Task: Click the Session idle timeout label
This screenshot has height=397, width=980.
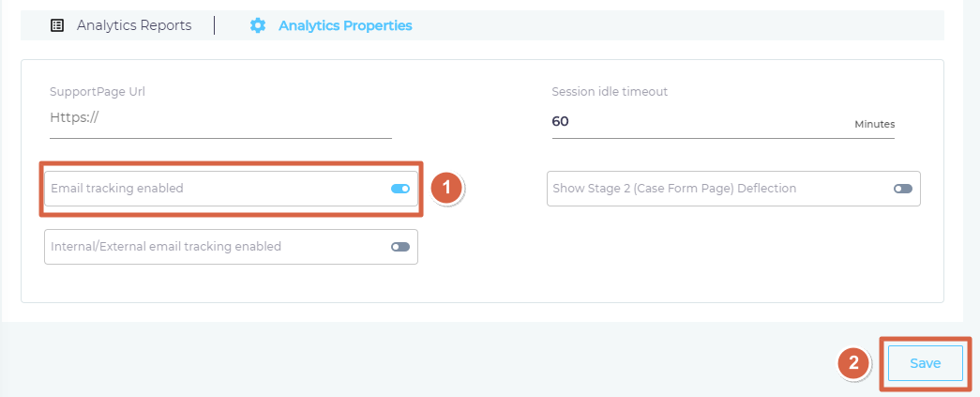Action: 610,92
